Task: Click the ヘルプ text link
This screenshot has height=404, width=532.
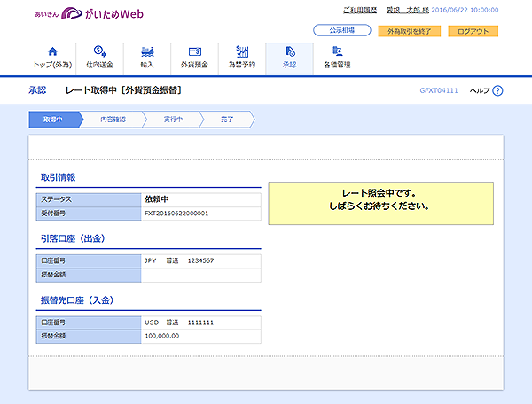Action: pyautogui.click(x=479, y=90)
